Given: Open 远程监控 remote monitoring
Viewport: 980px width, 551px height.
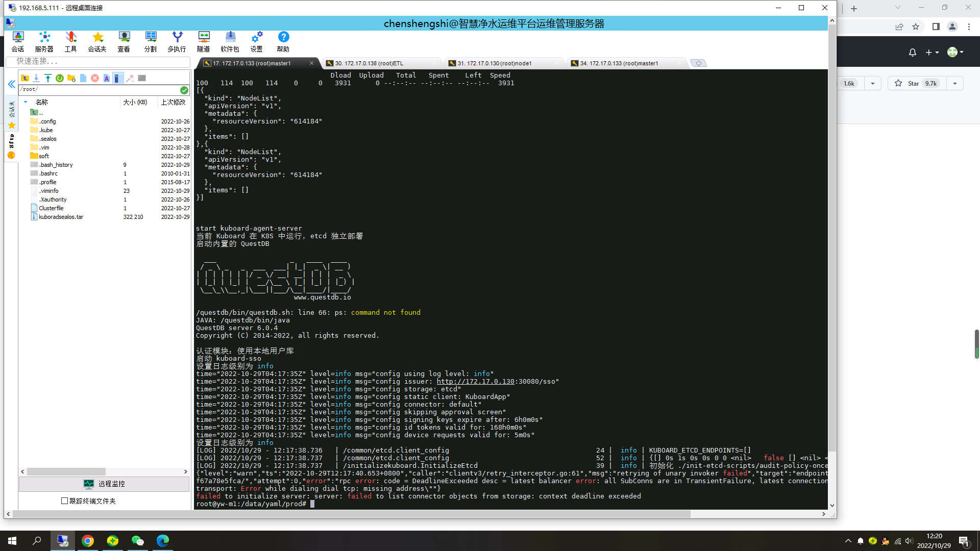Looking at the screenshot, I should pos(105,484).
